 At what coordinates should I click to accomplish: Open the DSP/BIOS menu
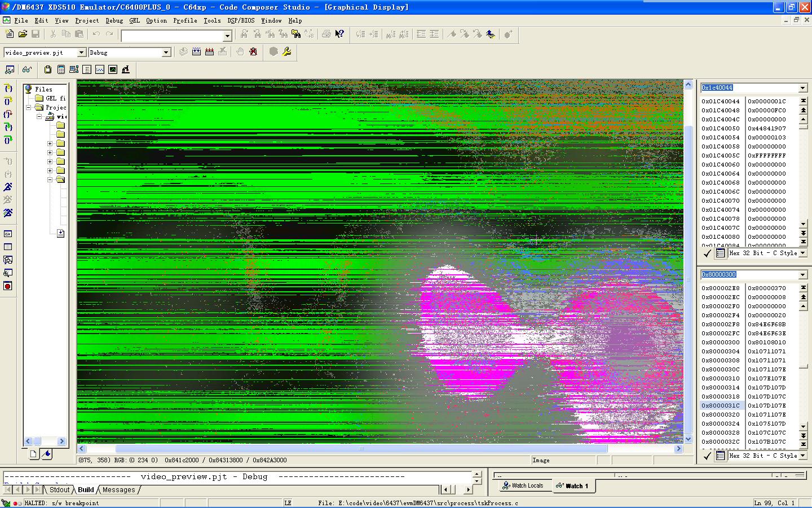point(241,20)
